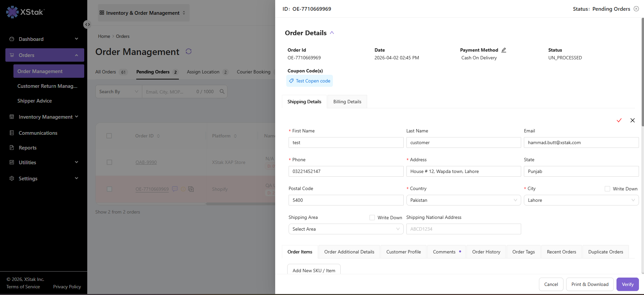644x295 pixels.
Task: Open comment icon next to OE-7710669969
Action: coord(175,189)
